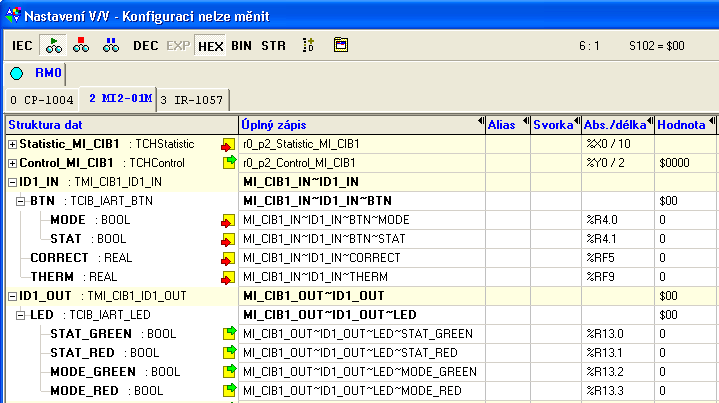Click the ID sort order toolbar icon
This screenshot has height=403, width=719.
pyautogui.click(x=308, y=45)
